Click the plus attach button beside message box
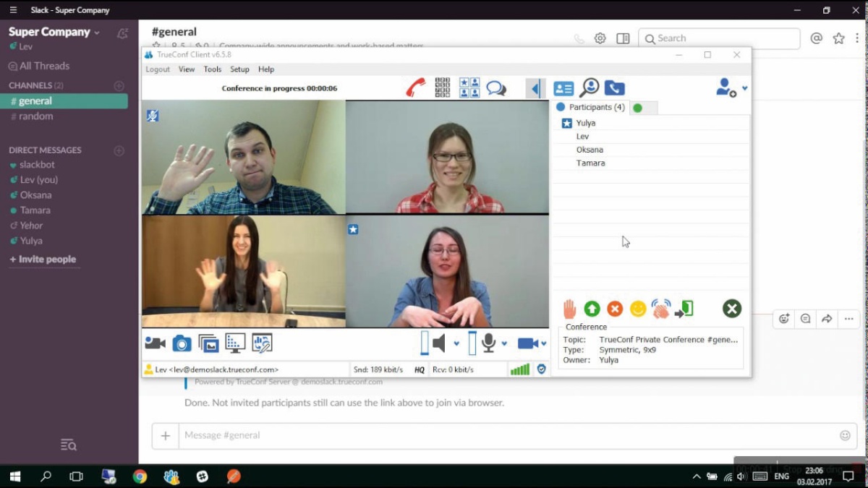Image resolution: width=868 pixels, height=488 pixels. 166,435
